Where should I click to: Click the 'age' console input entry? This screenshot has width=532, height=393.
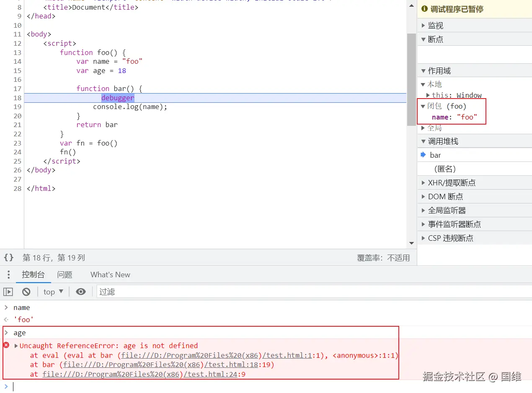point(20,333)
